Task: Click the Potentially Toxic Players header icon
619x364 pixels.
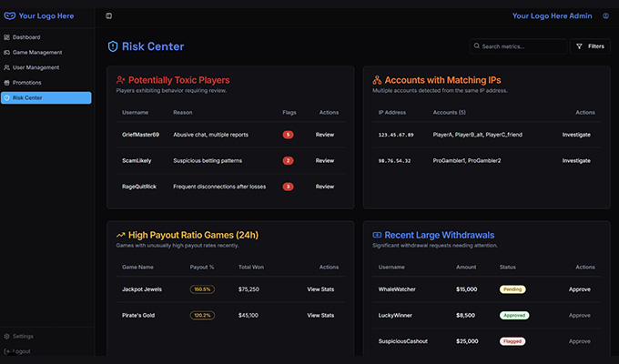Action: (120, 80)
